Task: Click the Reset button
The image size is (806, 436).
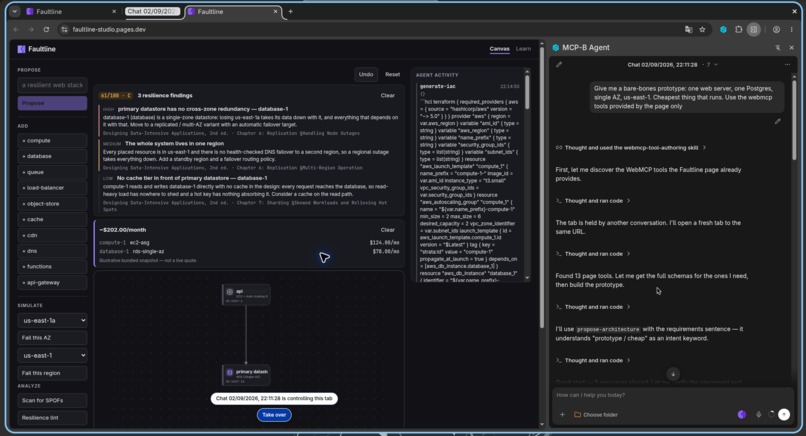Action: click(393, 74)
